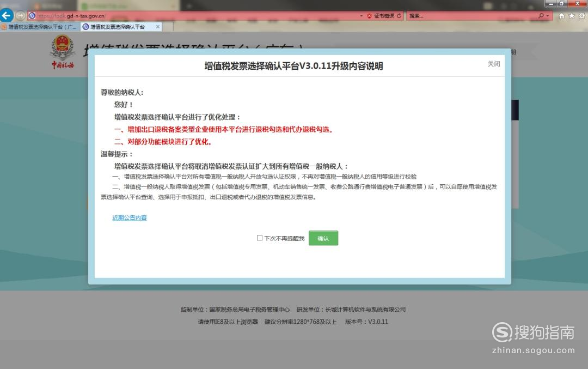
Task: Click the browser home icon
Action: point(561,16)
